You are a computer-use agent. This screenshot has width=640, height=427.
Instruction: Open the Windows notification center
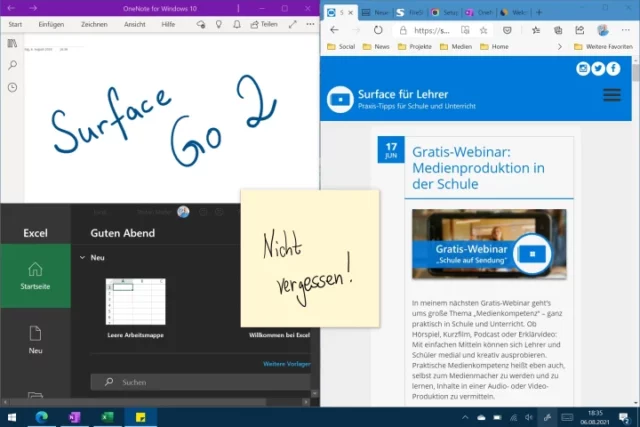(624, 417)
